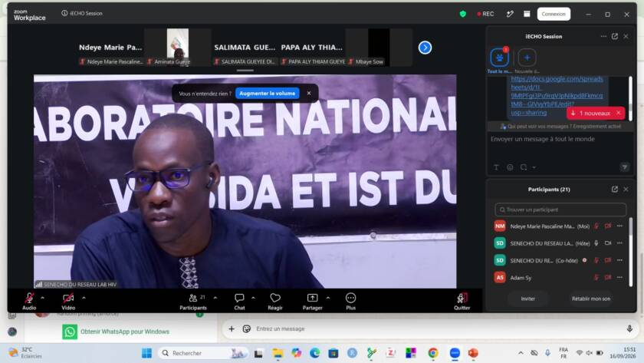Click the send message arrow in chat

coord(624,167)
